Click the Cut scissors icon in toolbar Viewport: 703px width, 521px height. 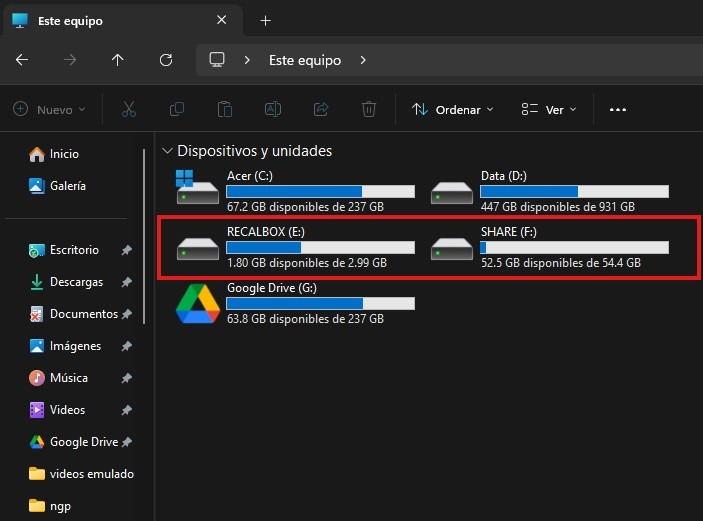tap(128, 110)
